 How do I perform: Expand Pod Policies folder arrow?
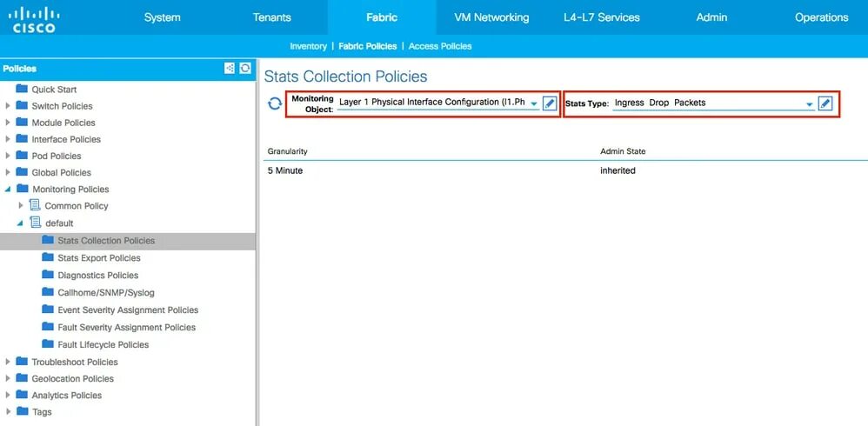click(8, 156)
